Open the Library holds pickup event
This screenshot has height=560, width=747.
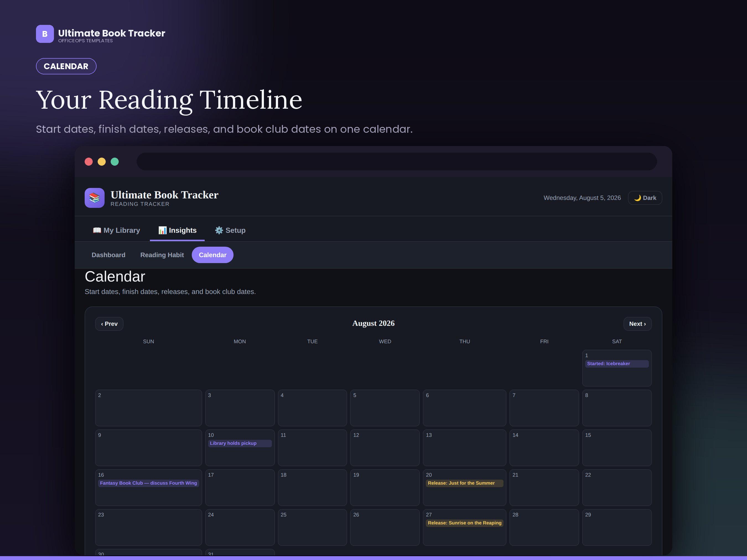(x=240, y=443)
